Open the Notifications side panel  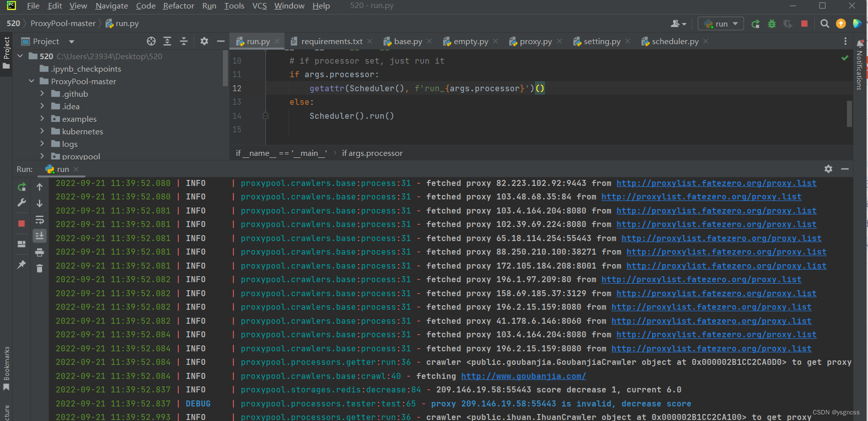tap(860, 64)
